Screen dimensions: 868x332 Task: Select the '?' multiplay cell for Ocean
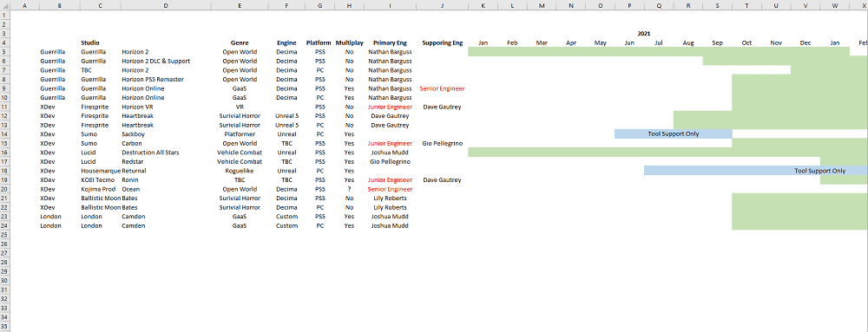[349, 189]
